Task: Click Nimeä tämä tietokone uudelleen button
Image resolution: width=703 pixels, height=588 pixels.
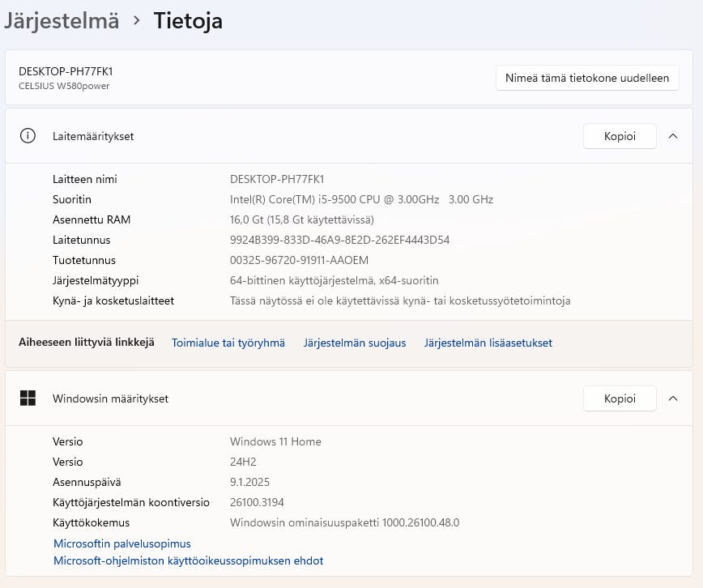Action: 587,79
